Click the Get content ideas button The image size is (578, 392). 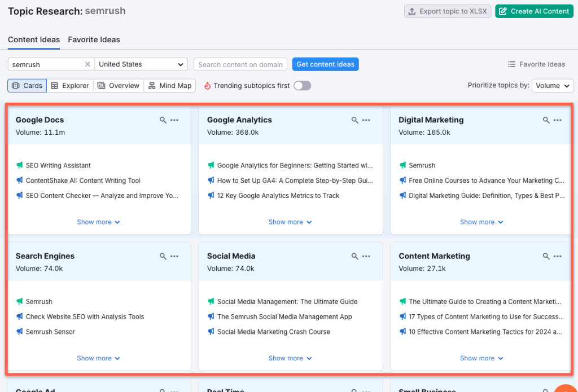[x=325, y=64]
